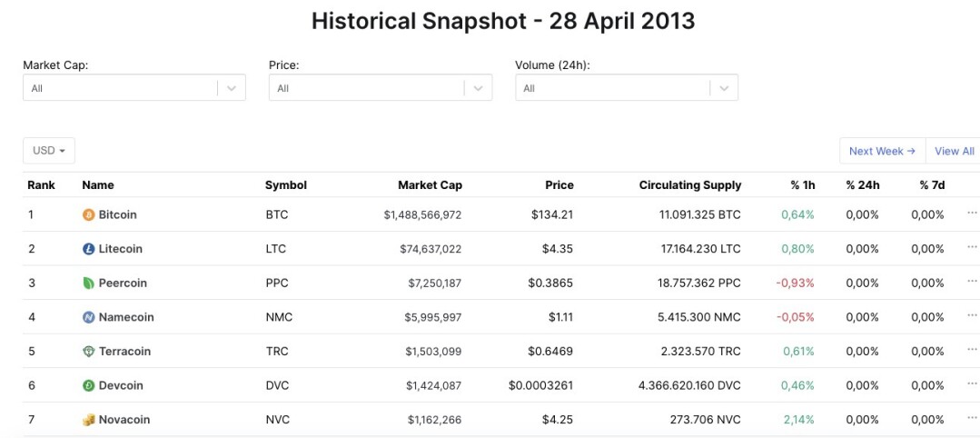Sort by the Rank column header
This screenshot has width=980, height=438.
coord(41,185)
